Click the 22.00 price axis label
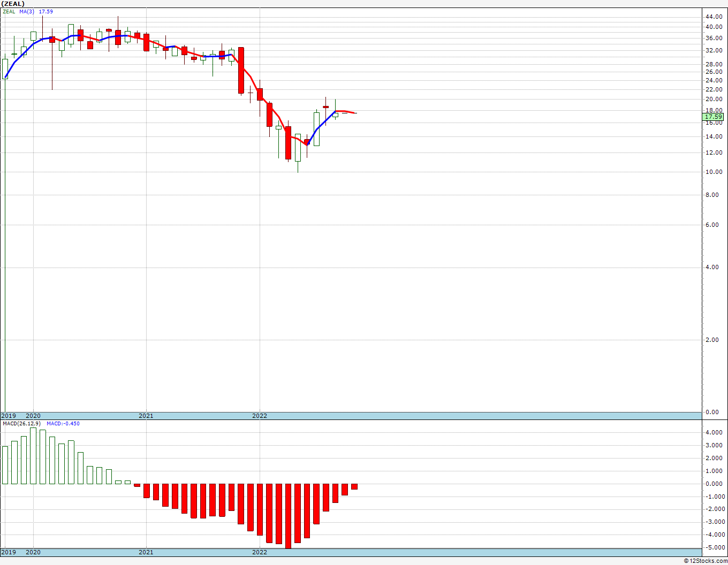Viewport: 728px width, 565px height. pos(714,89)
